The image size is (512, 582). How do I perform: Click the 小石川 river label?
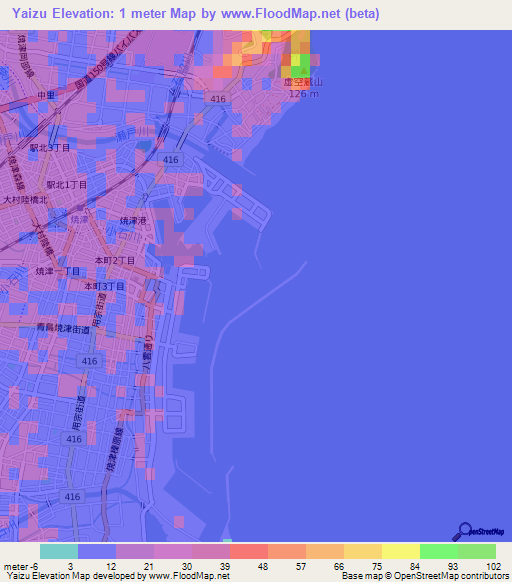123,234
